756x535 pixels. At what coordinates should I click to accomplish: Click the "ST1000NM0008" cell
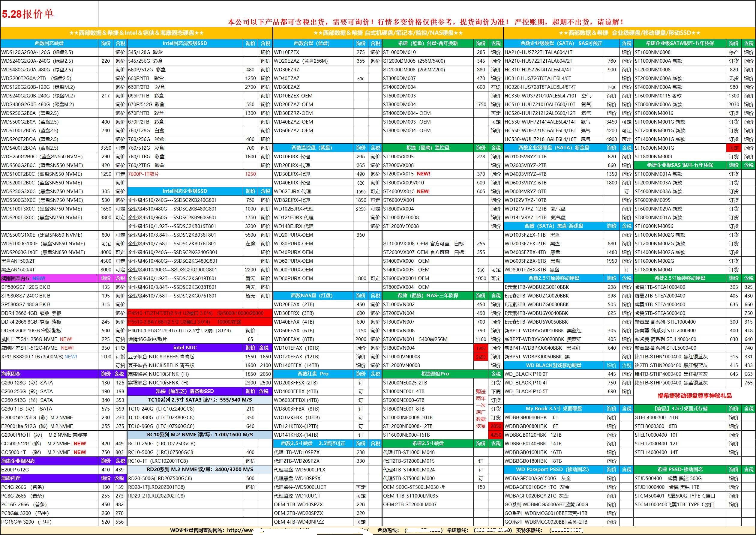coord(679,52)
